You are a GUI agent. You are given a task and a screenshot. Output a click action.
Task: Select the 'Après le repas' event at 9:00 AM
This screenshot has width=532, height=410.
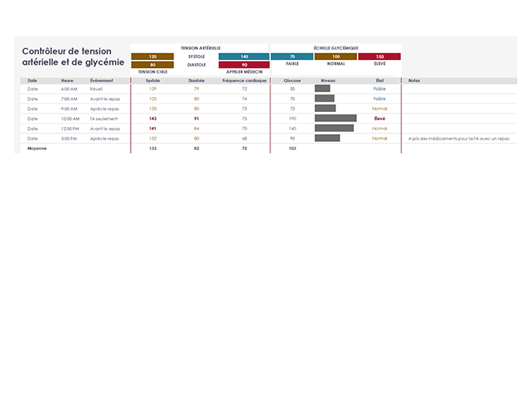[105, 109]
